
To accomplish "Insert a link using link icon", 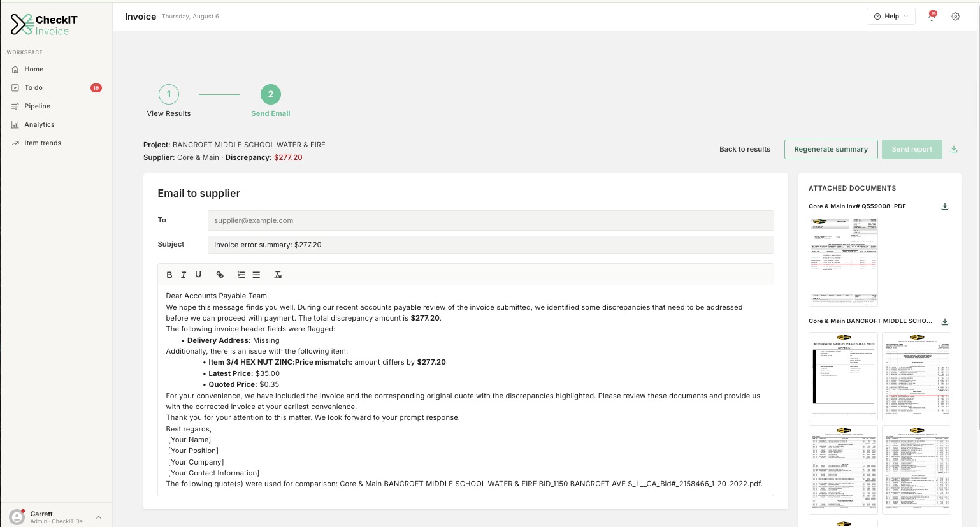I will 220,275.
